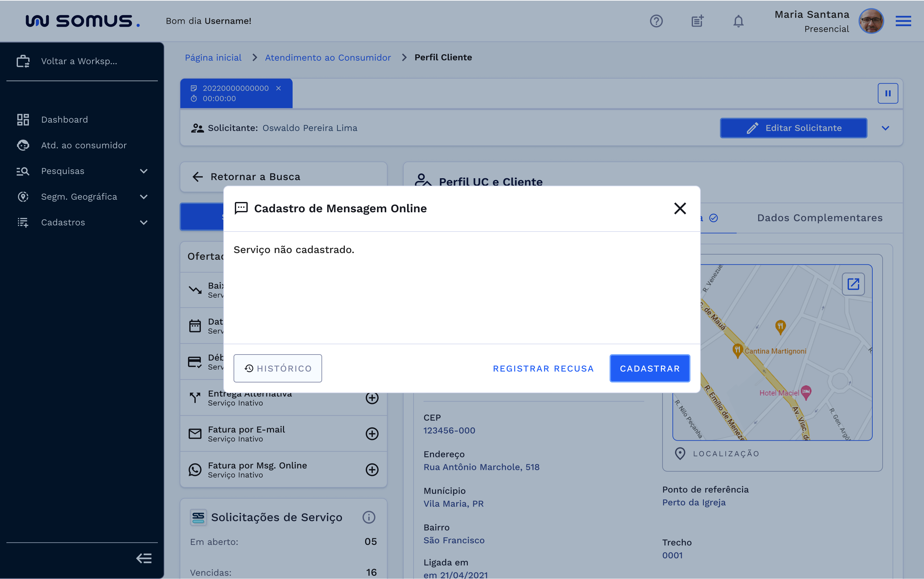Close the 20220000000000 attendance tab
The image size is (924, 579).
tap(278, 88)
